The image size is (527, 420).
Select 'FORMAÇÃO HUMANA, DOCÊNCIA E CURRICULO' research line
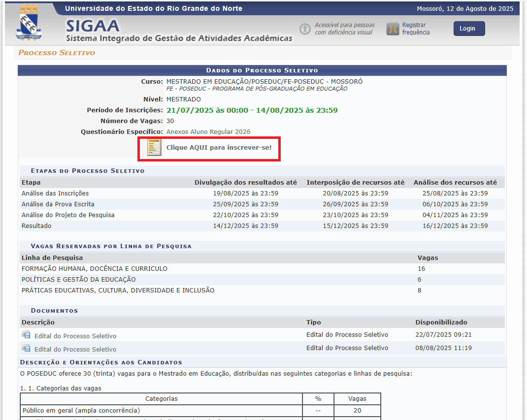click(x=95, y=269)
